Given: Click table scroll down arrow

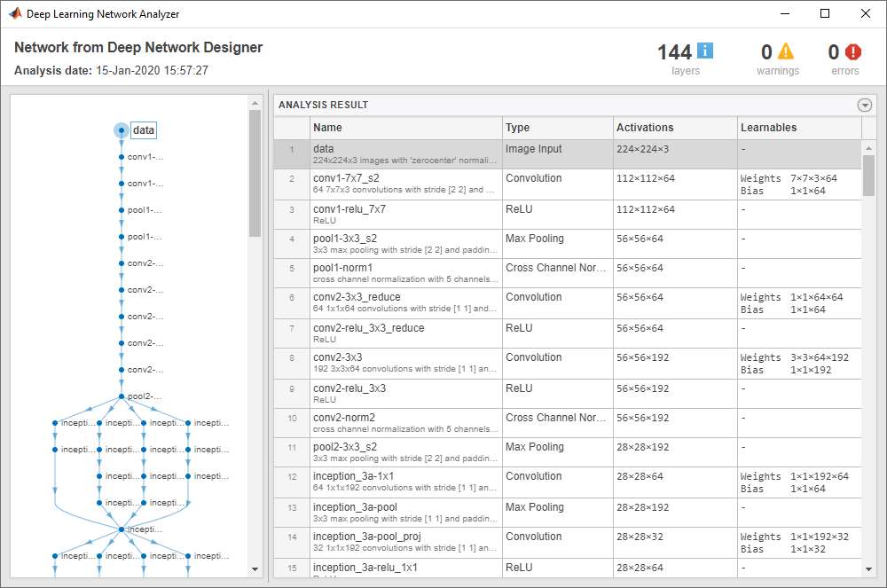Looking at the screenshot, I should pos(868,569).
